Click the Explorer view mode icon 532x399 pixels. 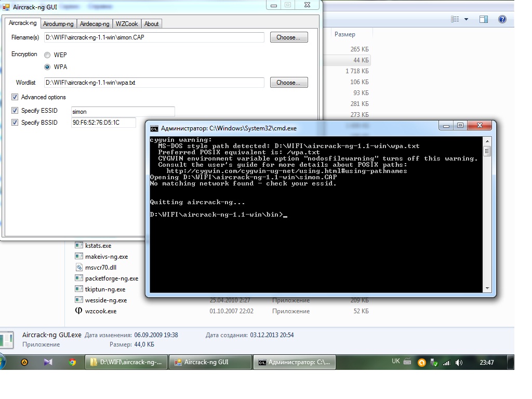tap(455, 19)
